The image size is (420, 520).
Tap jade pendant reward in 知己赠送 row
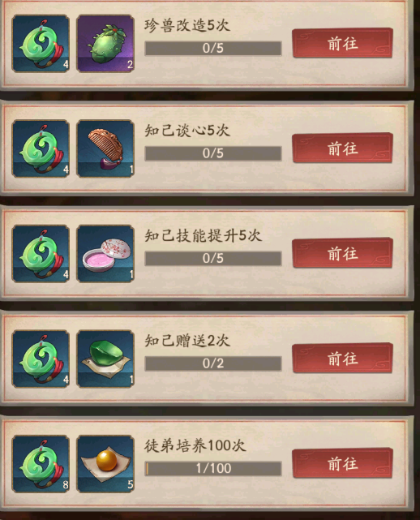(41, 359)
